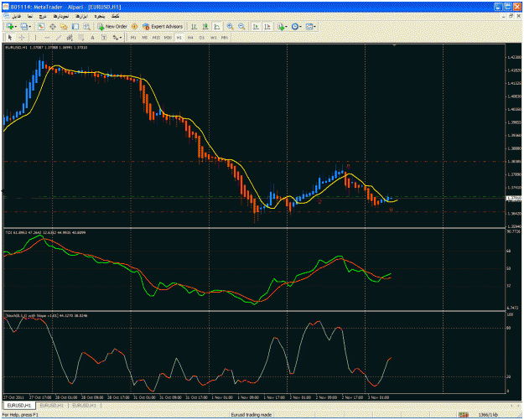Expand the Indicators dropdown arrow
The width and height of the screenshot is (524, 420).
tap(287, 27)
